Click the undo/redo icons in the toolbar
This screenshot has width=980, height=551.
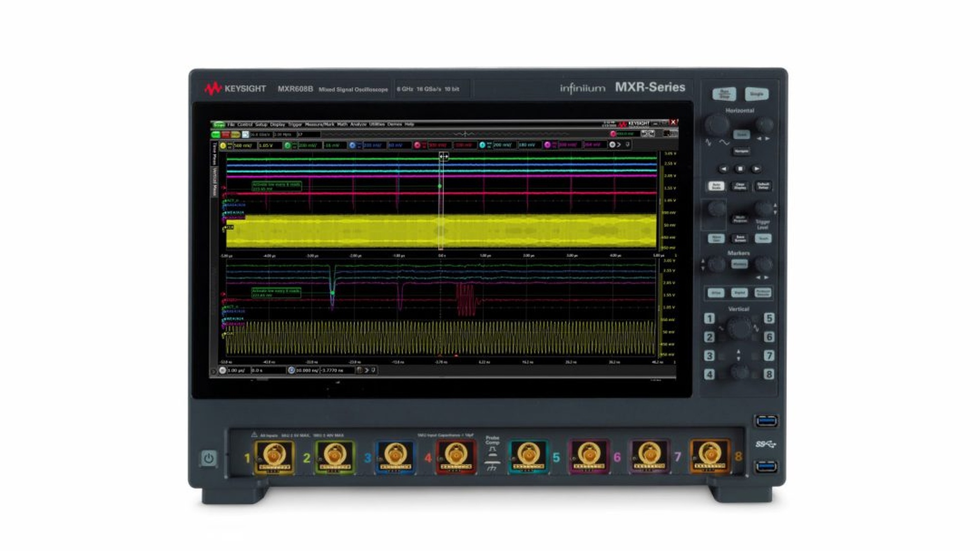[648, 134]
